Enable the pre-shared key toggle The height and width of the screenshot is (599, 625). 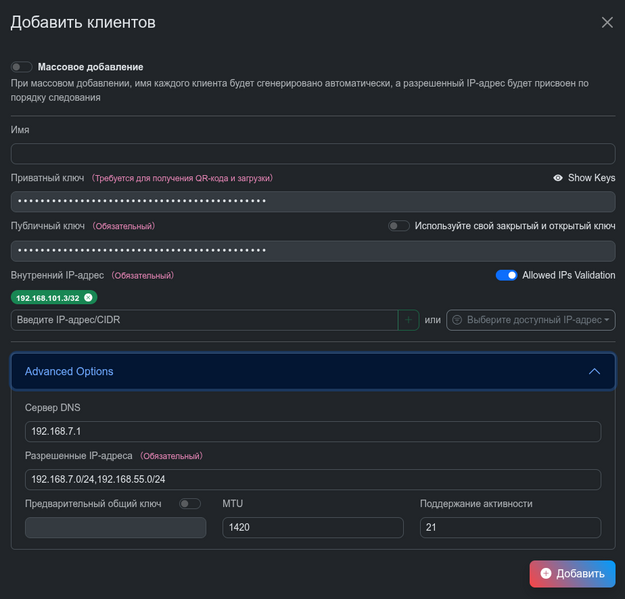click(x=189, y=504)
